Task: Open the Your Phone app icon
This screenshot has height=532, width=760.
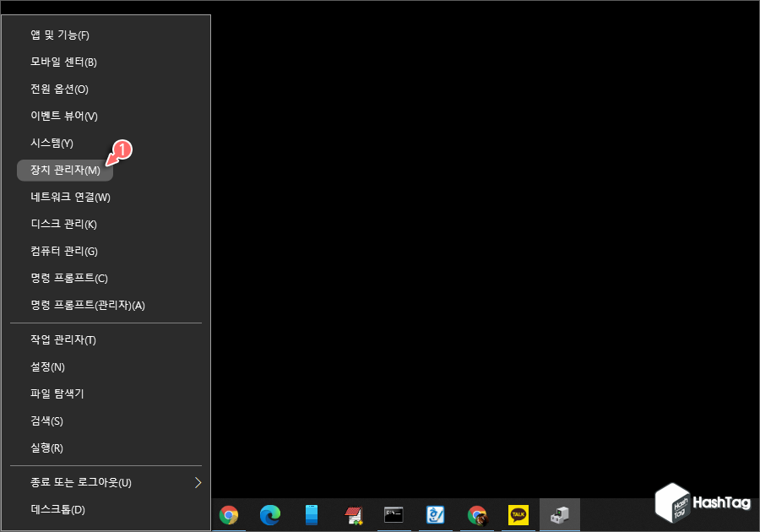Action: (x=311, y=514)
